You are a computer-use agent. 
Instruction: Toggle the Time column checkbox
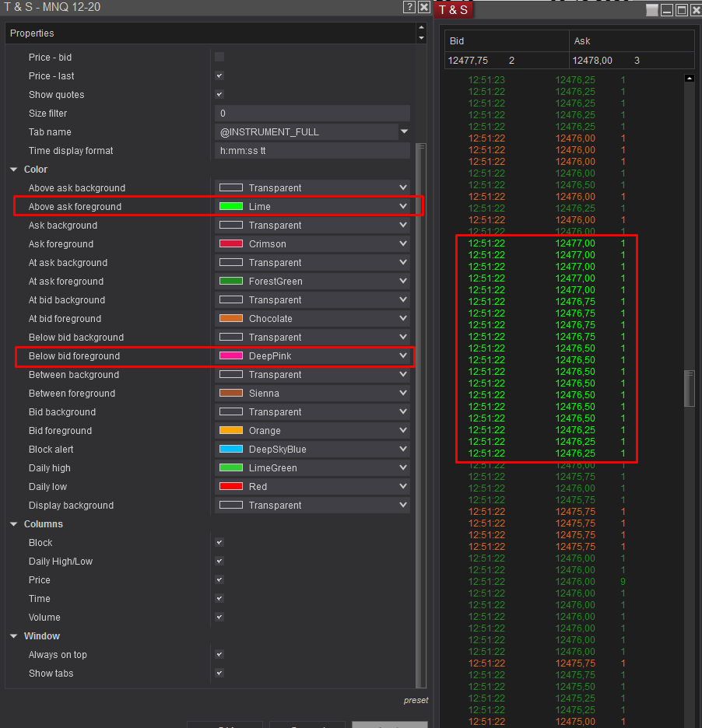[x=219, y=598]
